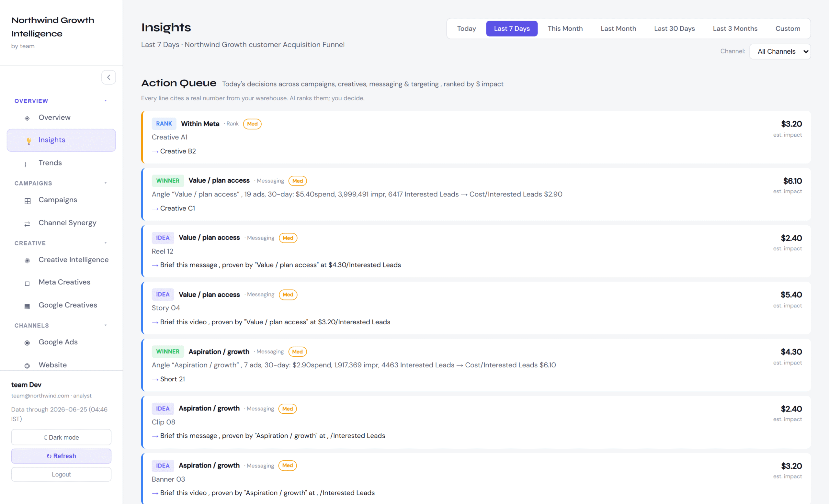This screenshot has height=504, width=829.
Task: Switch to This Month range
Action: [565, 28]
